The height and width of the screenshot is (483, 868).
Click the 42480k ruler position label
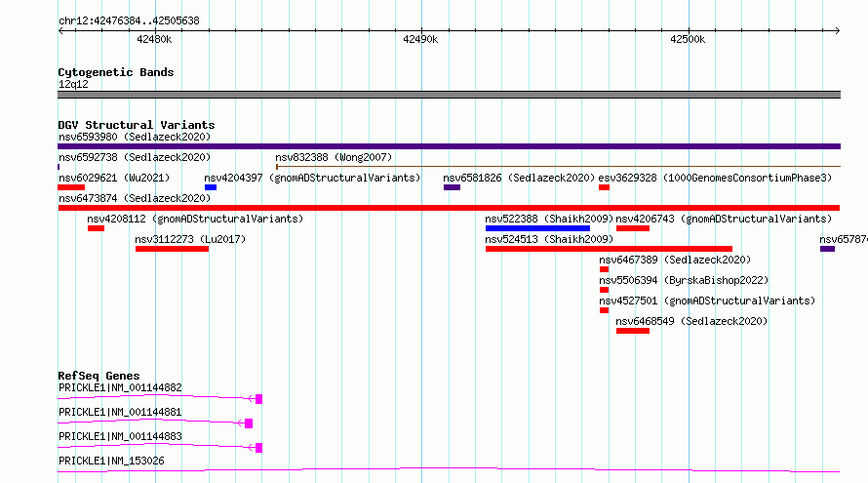tap(154, 39)
